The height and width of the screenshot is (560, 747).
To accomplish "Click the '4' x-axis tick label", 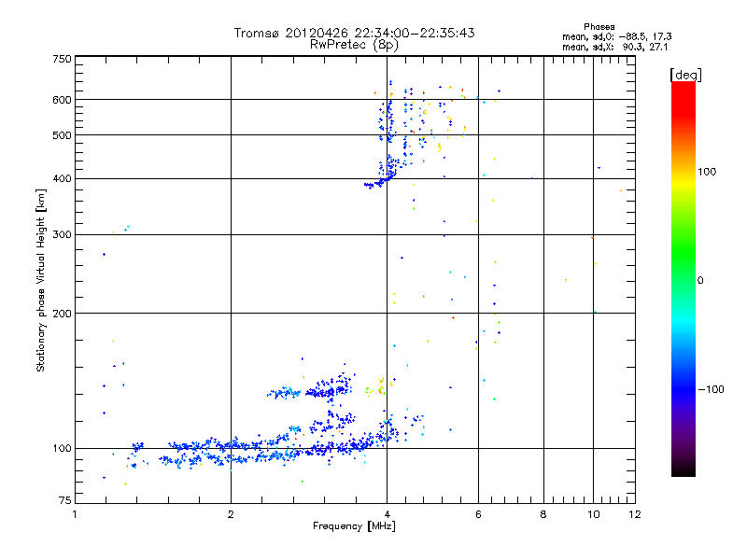I will click(x=387, y=514).
